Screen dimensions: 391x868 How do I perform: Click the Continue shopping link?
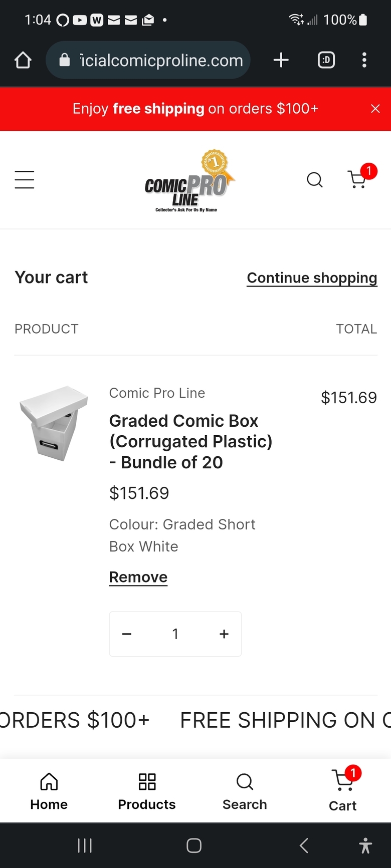coord(312,278)
